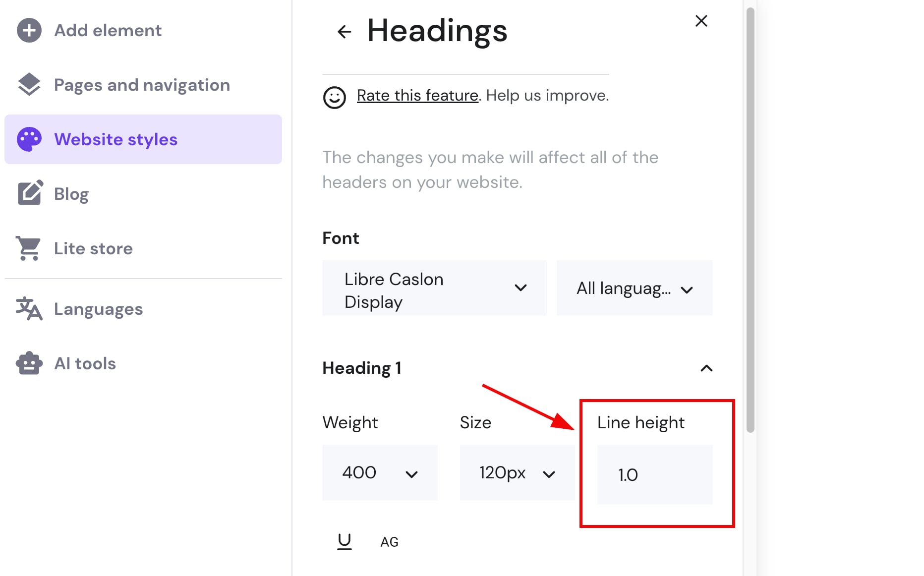Click the Blog pencil icon
The image size is (924, 576).
click(30, 193)
